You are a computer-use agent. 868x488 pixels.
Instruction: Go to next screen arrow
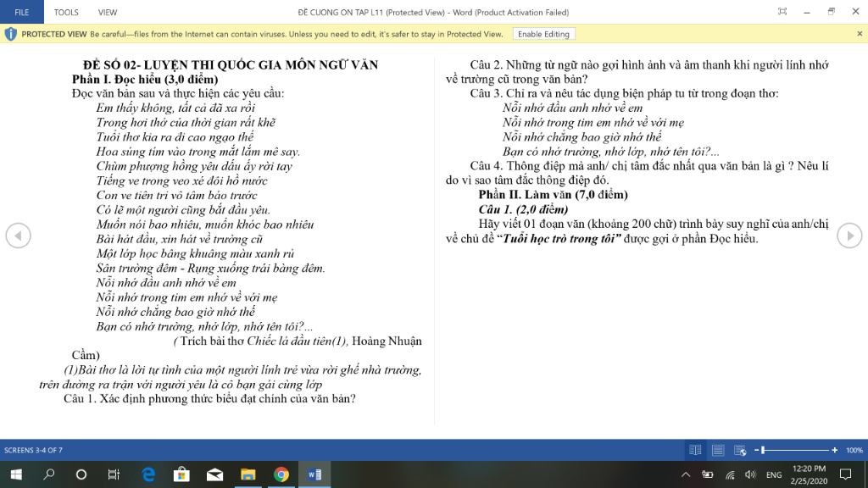[x=849, y=236]
